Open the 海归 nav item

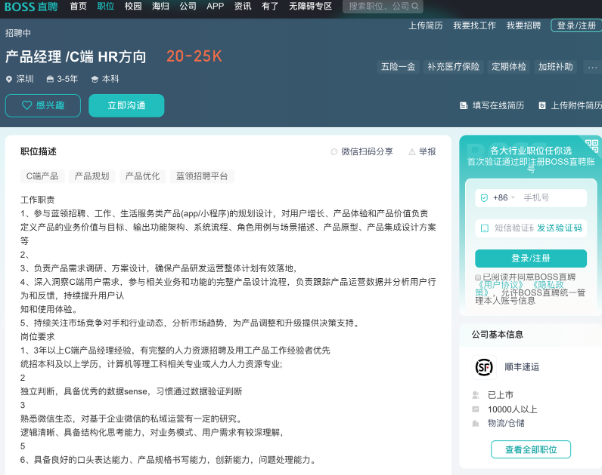160,6
